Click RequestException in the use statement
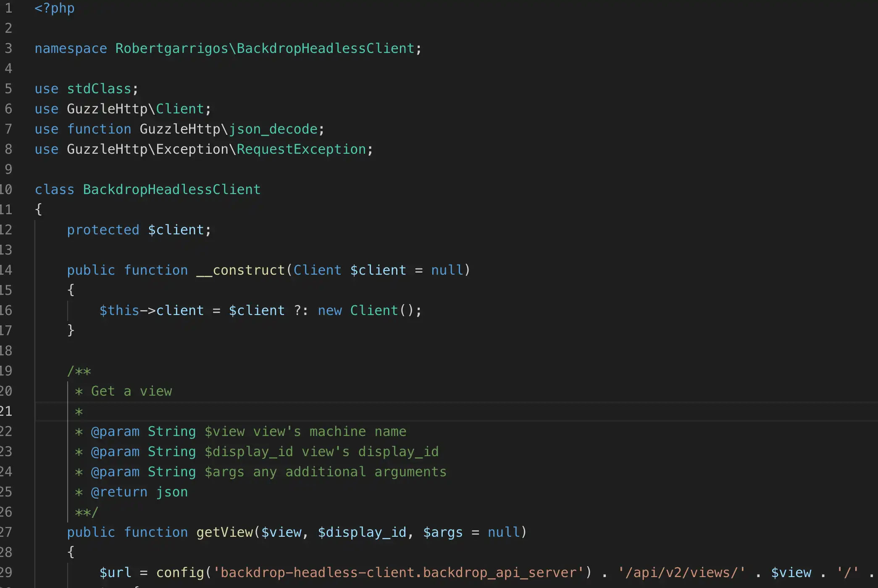Image resolution: width=878 pixels, height=588 pixels. [301, 149]
